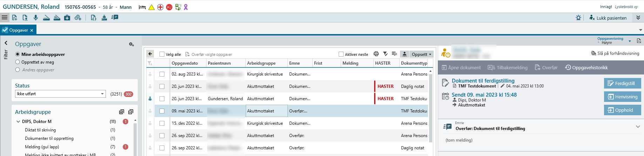
Task: Click the message list speech-bubble icon
Action: (115, 18)
